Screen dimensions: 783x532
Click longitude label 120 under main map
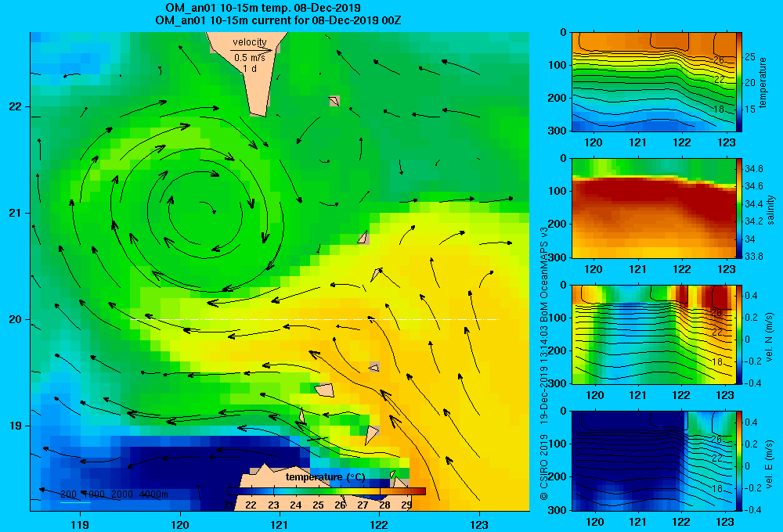(180, 524)
